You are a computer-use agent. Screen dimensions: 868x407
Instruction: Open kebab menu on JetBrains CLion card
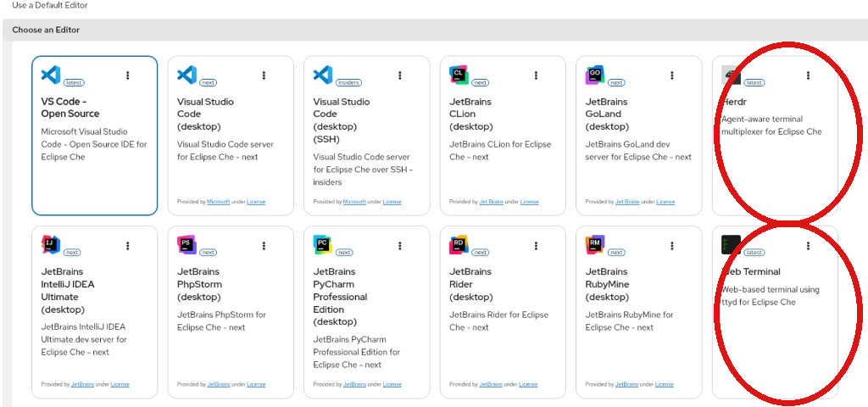536,75
